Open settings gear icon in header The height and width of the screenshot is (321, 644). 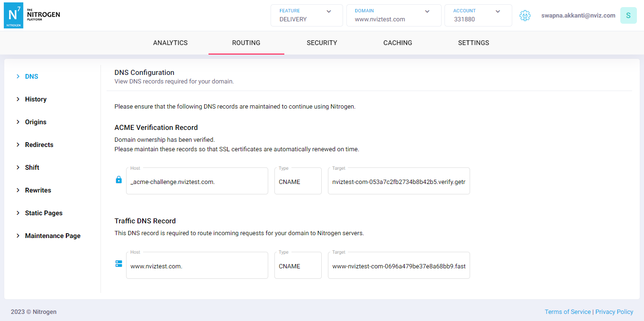525,16
